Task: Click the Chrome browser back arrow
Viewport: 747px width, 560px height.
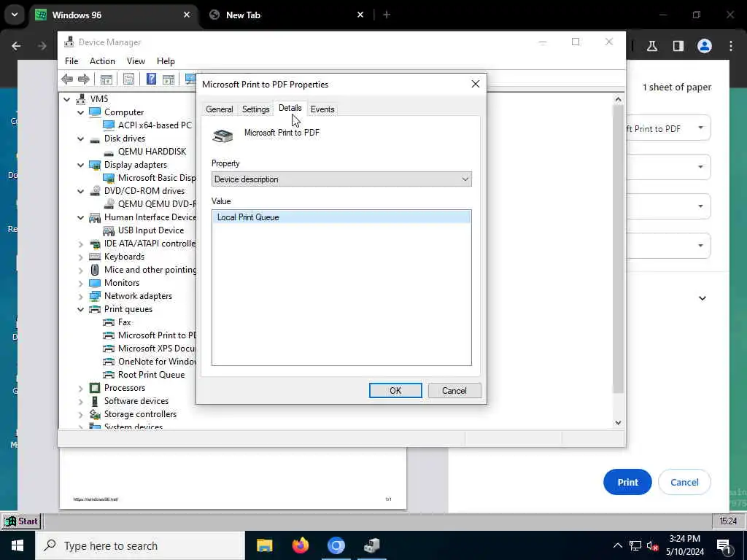Action: pos(16,46)
